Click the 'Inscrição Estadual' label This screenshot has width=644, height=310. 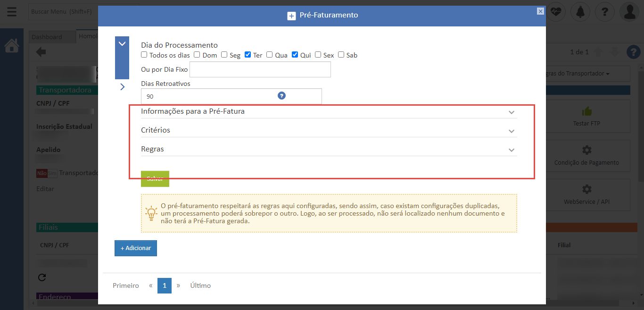65,126
